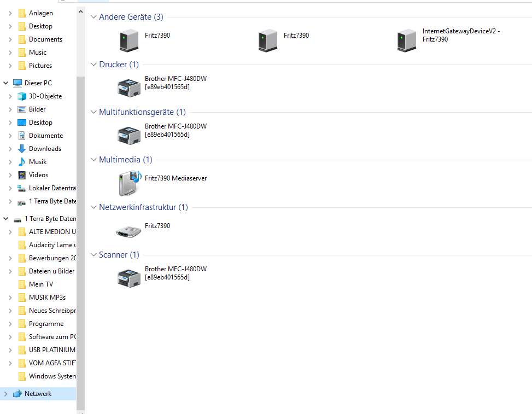532x414 pixels.
Task: Click the blue Desktop icon under Dieser PC
Action: tap(22, 123)
